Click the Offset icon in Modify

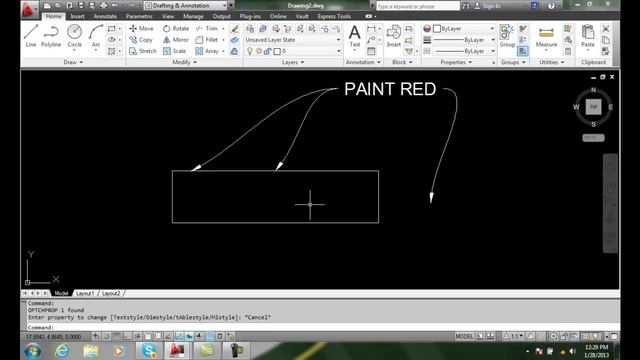pos(234,51)
